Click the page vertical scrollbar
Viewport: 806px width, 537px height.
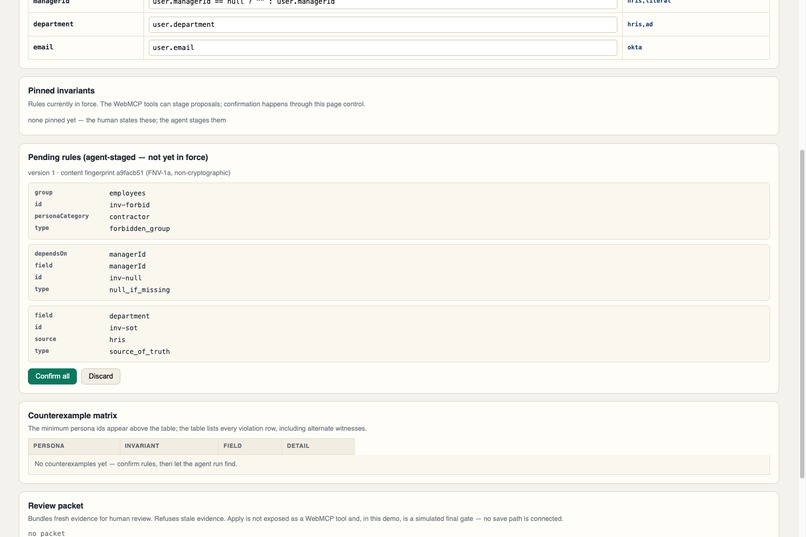pyautogui.click(x=802, y=313)
